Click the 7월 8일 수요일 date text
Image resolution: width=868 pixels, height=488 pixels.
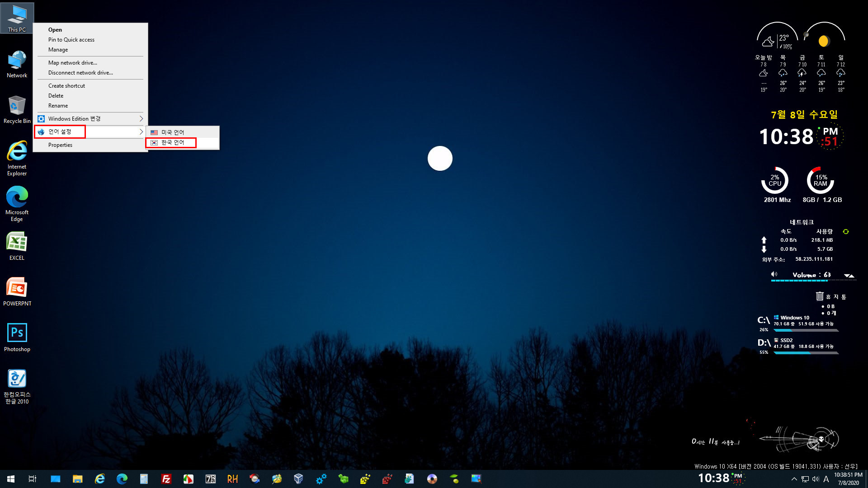(x=804, y=115)
